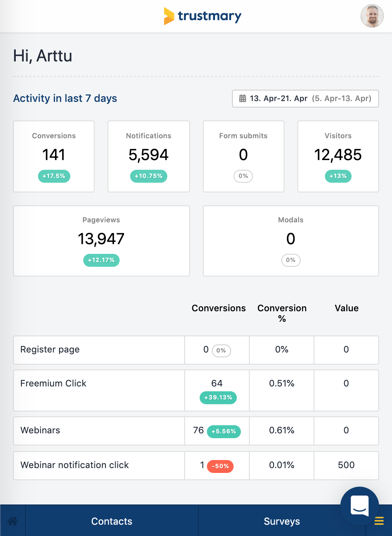Image resolution: width=392 pixels, height=536 pixels.
Task: Select the Webinars goal row
Action: coord(99,430)
